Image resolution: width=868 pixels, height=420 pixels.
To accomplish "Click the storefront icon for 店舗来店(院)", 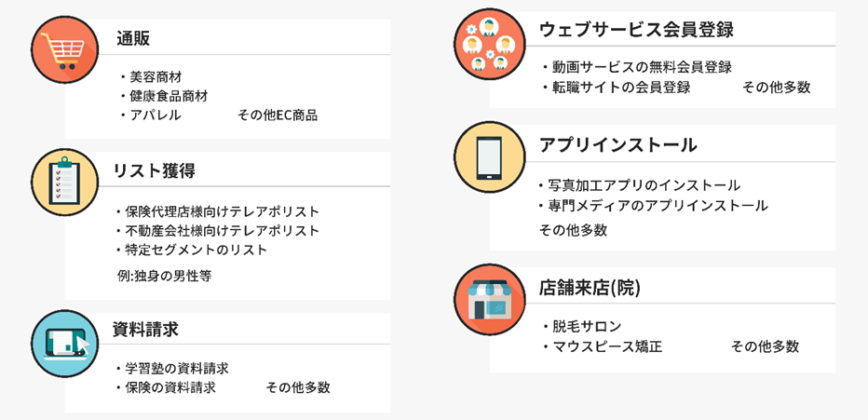I will (x=489, y=301).
